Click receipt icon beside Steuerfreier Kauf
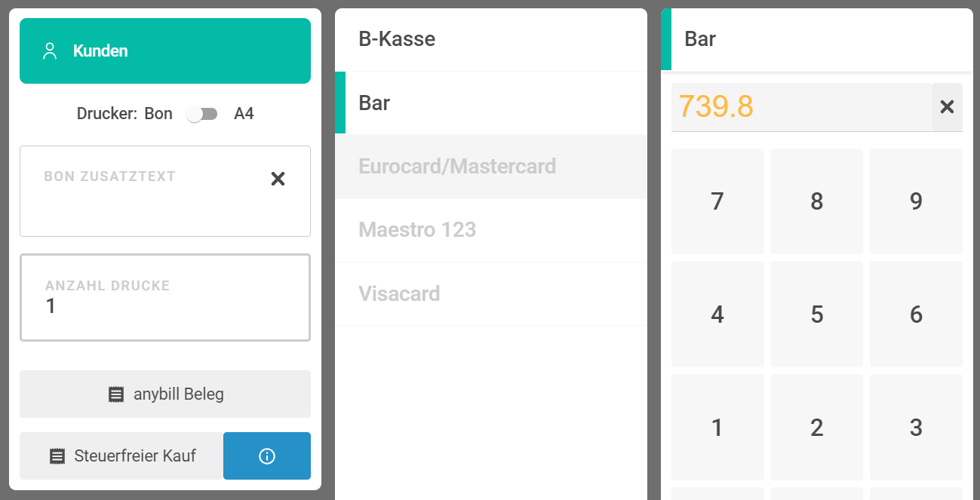Viewport: 980px width, 500px height. [x=57, y=456]
